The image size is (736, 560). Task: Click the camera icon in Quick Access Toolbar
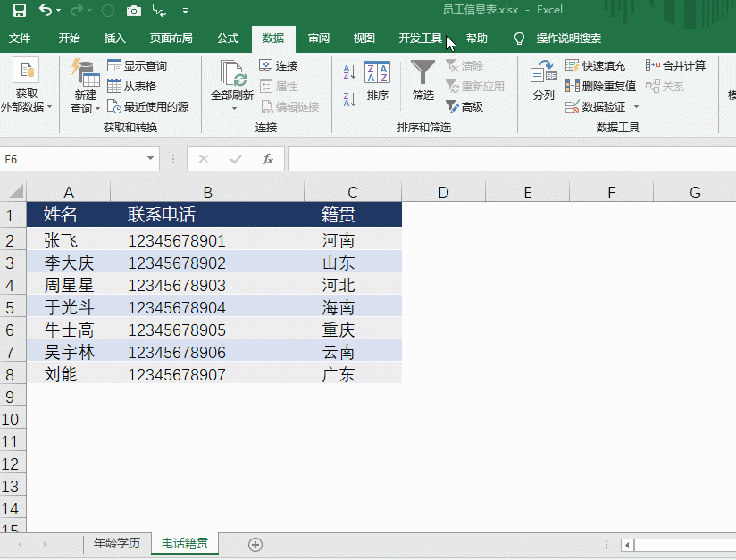(x=134, y=11)
